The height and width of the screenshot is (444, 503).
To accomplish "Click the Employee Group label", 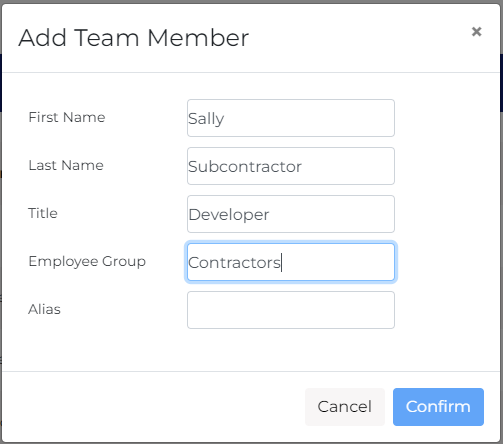I will tap(87, 262).
